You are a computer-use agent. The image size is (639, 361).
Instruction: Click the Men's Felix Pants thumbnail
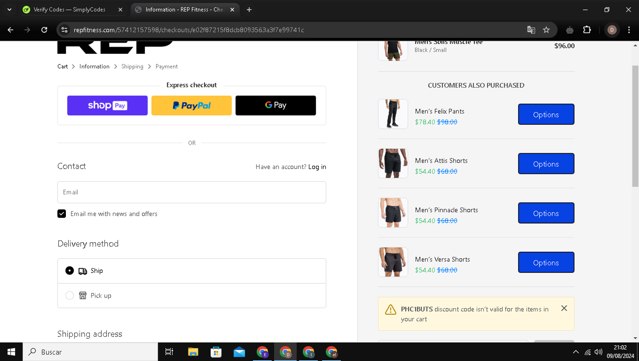[393, 114]
